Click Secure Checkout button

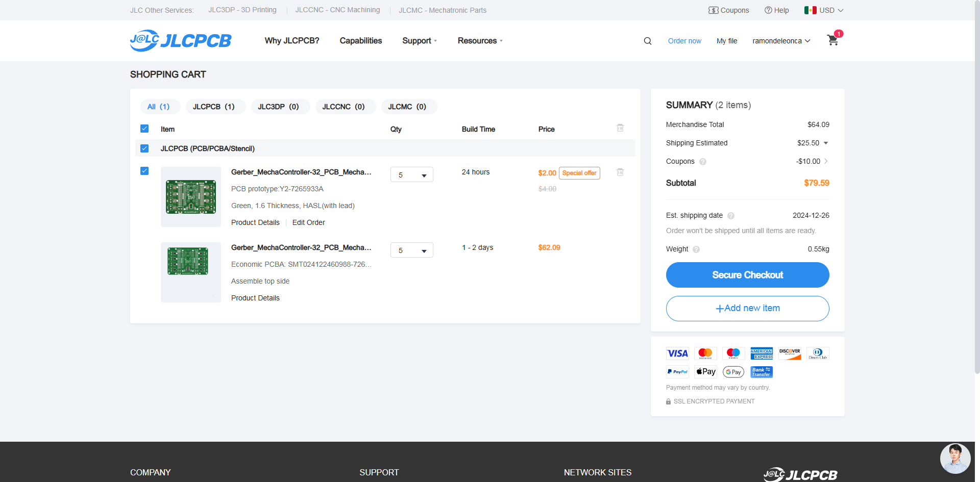click(747, 275)
